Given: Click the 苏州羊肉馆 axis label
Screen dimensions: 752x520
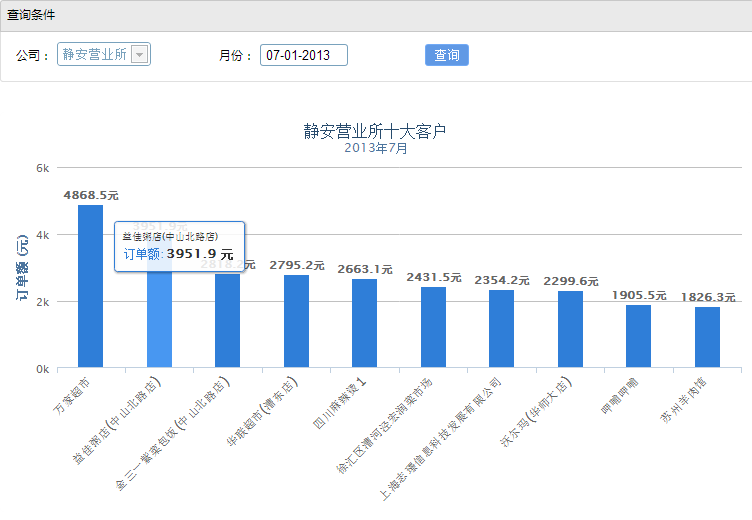Looking at the screenshot, I should (684, 400).
